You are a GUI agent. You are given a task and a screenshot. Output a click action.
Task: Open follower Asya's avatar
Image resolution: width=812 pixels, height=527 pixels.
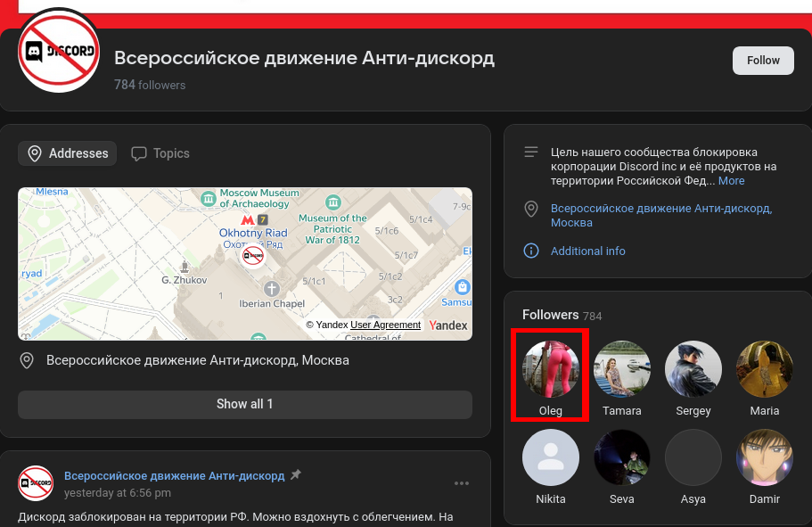[693, 457]
